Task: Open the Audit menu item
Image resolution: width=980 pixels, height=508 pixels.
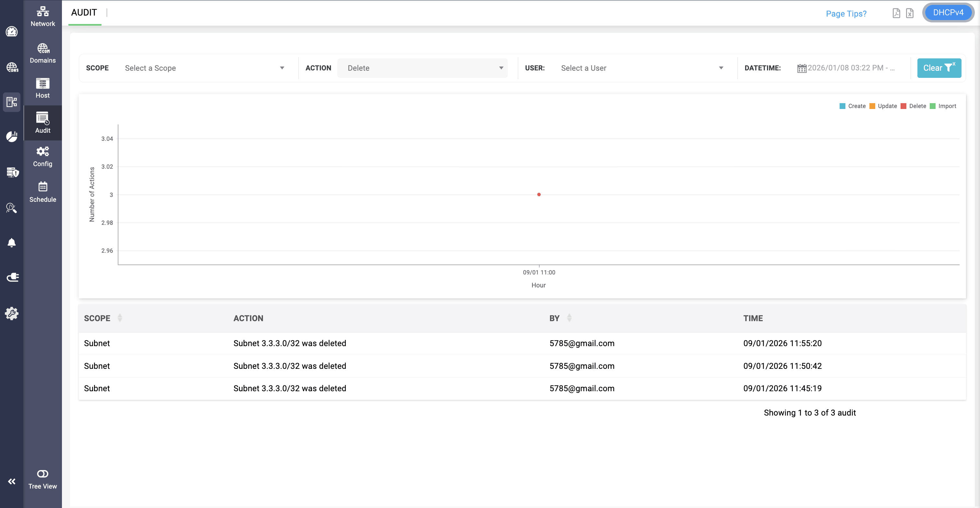Action: tap(42, 123)
